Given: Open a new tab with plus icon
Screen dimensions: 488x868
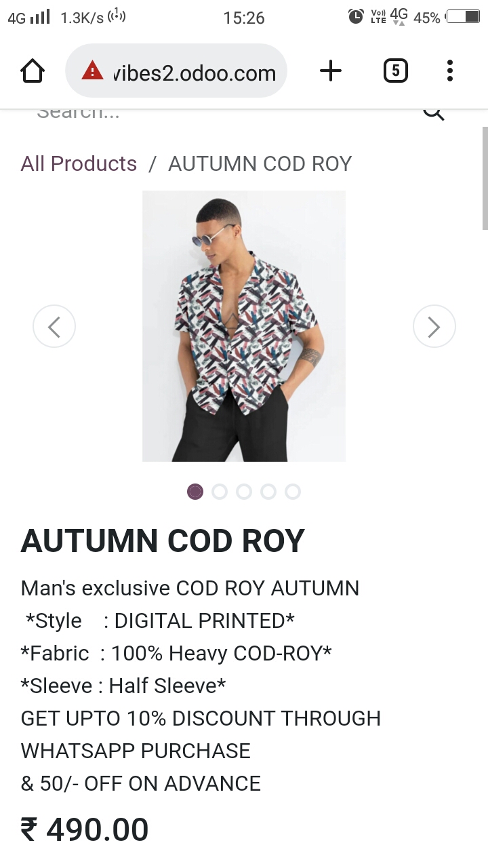Looking at the screenshot, I should tap(331, 71).
